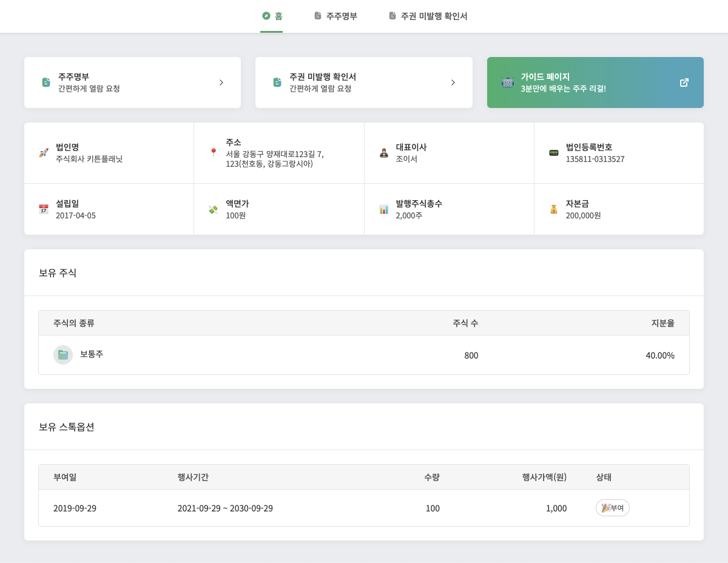Screen dimensions: 728x563
Task: Click the card icon beside 법인등록번호
Action: (554, 153)
